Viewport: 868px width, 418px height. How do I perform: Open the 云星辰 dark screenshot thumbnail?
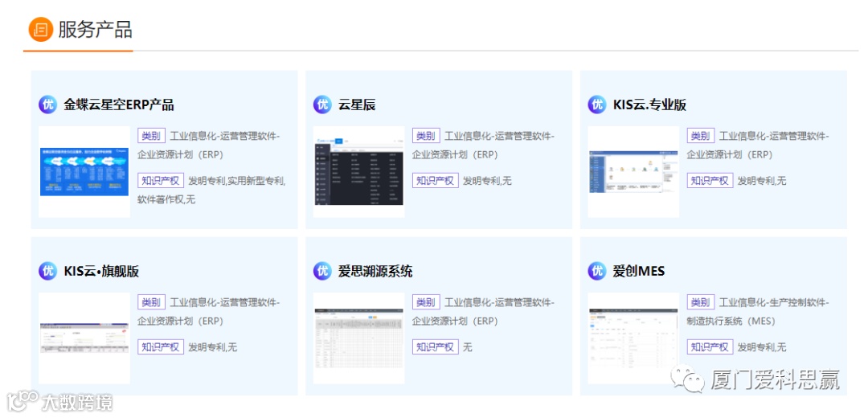tap(358, 172)
